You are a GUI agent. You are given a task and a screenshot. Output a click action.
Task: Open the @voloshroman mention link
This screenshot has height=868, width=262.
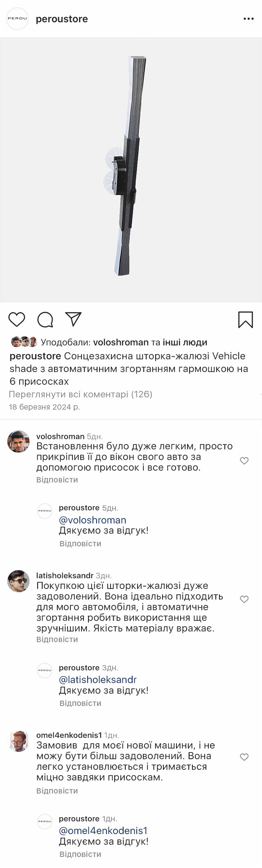(x=93, y=520)
